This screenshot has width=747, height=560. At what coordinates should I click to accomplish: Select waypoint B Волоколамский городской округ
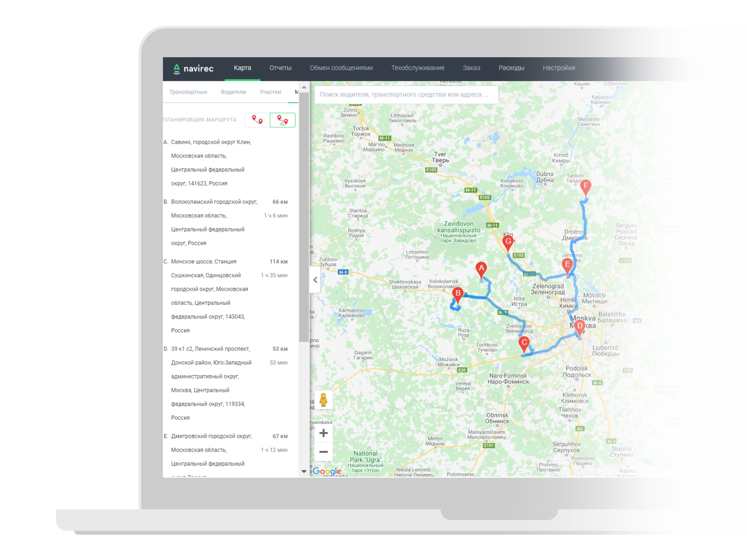pyautogui.click(x=214, y=223)
